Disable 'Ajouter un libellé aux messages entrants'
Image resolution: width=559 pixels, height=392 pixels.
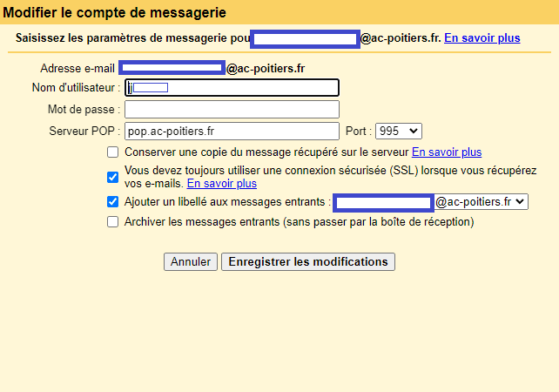pos(112,202)
